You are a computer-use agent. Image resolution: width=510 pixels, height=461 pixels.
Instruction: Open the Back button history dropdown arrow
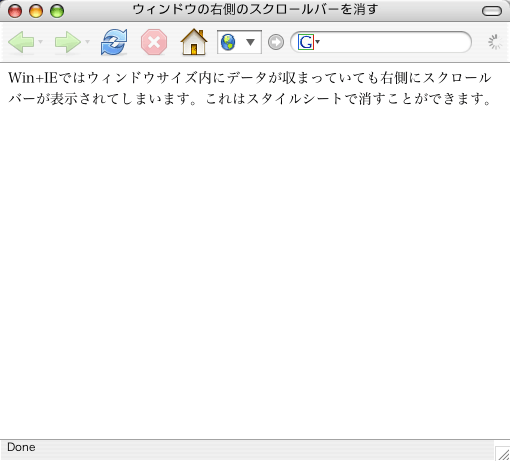click(x=41, y=42)
